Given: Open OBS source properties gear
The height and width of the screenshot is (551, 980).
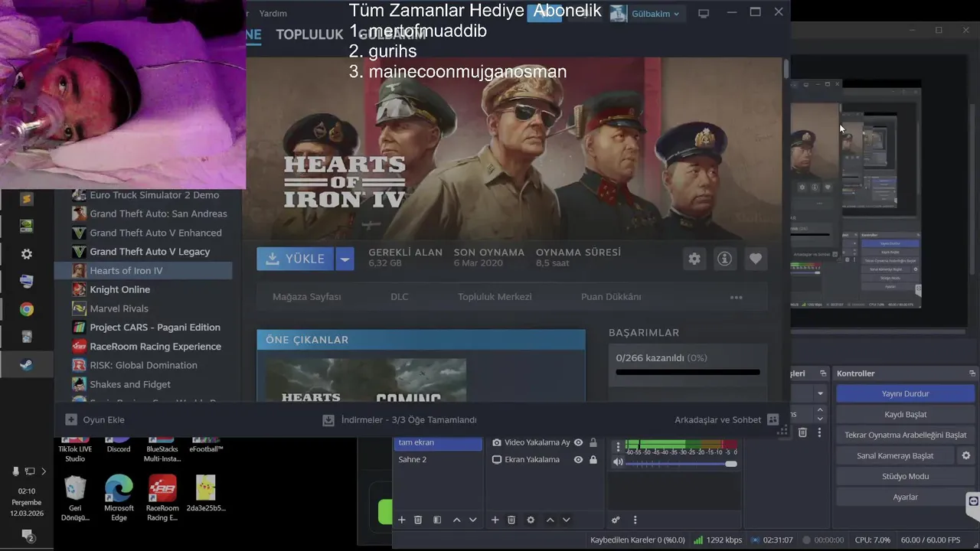Looking at the screenshot, I should (531, 520).
